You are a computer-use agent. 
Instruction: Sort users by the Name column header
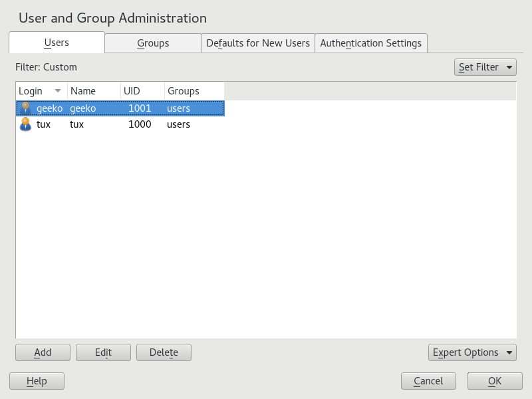point(93,91)
